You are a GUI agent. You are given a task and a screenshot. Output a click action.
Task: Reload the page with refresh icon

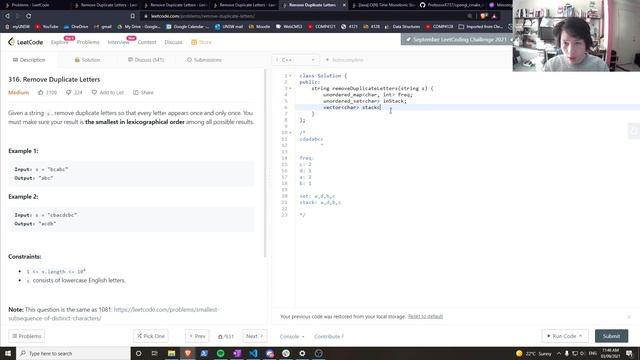click(x=29, y=16)
